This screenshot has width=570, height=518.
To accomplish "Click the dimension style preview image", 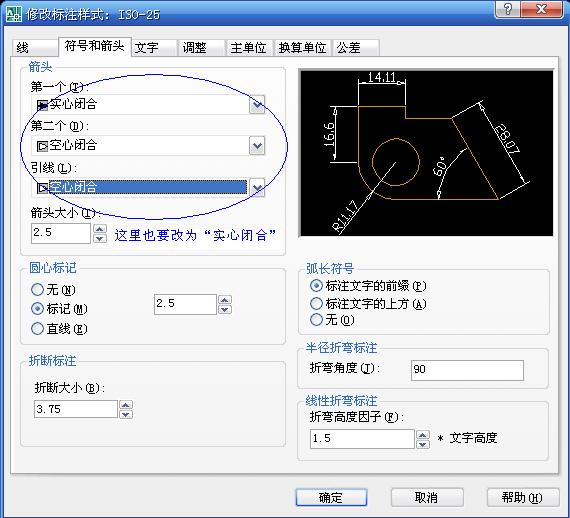I will [426, 153].
